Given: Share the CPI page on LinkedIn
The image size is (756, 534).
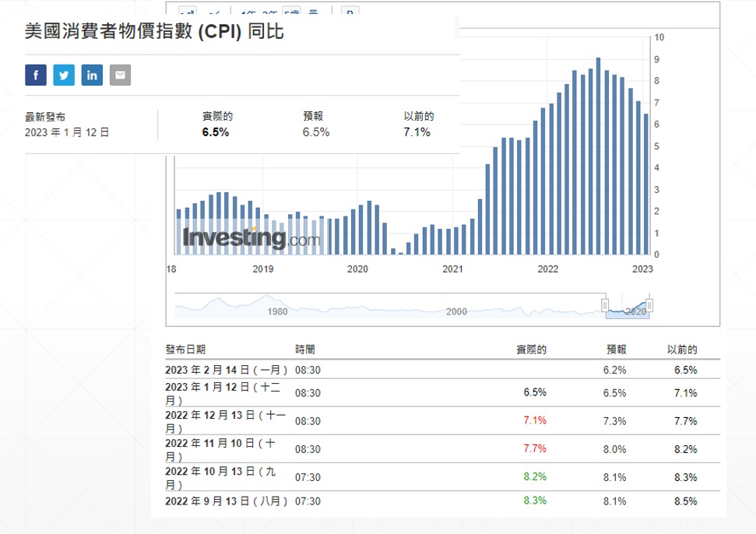Looking at the screenshot, I should [92, 76].
